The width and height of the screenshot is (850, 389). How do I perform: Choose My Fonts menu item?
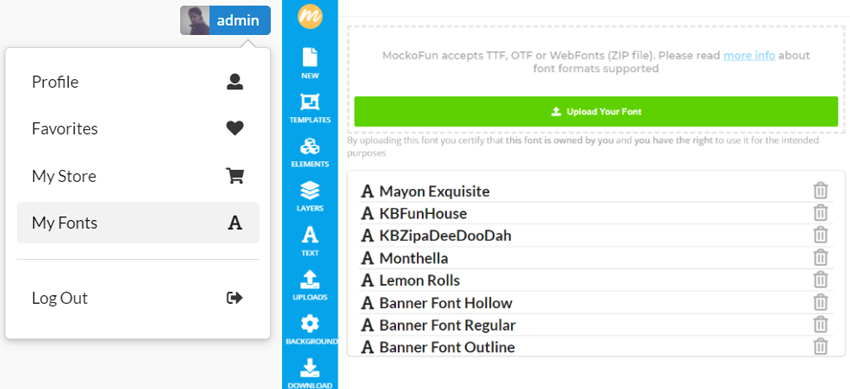[138, 223]
